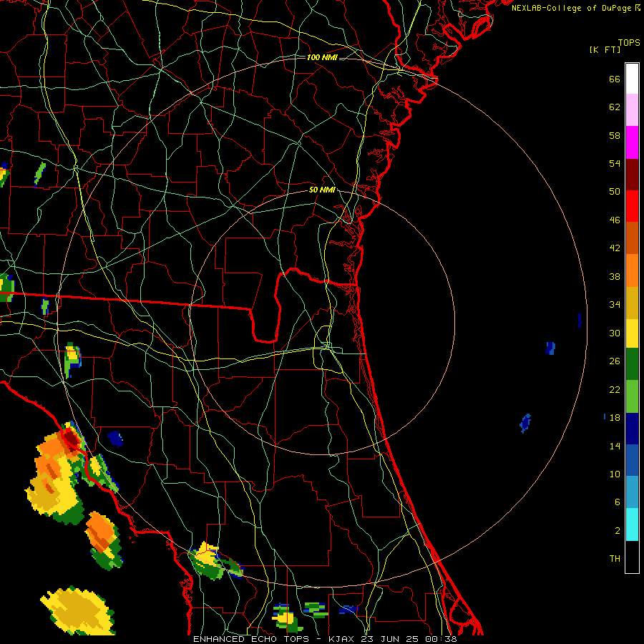The width and height of the screenshot is (644, 644).
Task: Click the "14" legend value
Action: click(615, 447)
